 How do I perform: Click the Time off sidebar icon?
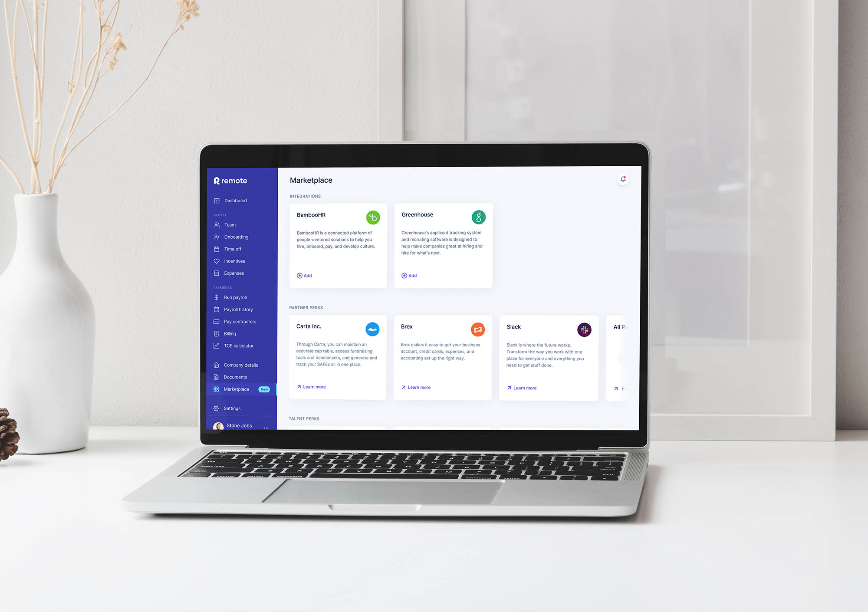tap(217, 248)
